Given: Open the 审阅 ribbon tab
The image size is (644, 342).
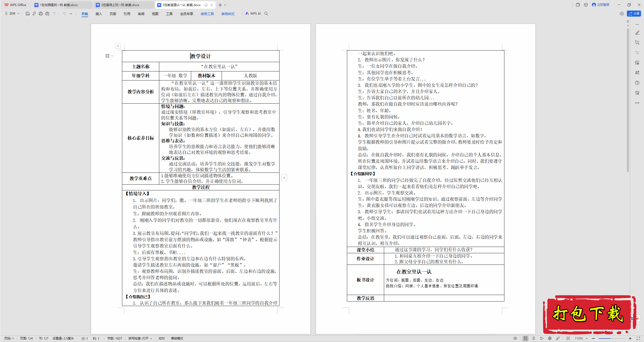Looking at the screenshot, I should (x=141, y=14).
